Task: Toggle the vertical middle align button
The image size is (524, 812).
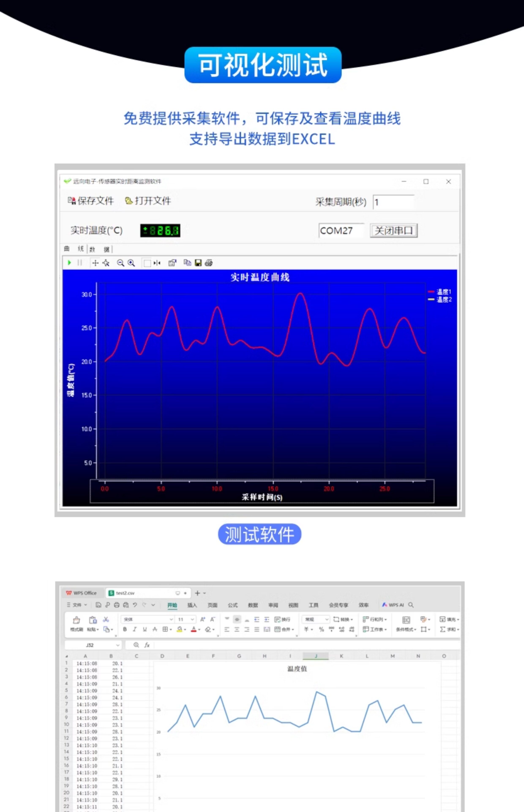Action: click(237, 619)
